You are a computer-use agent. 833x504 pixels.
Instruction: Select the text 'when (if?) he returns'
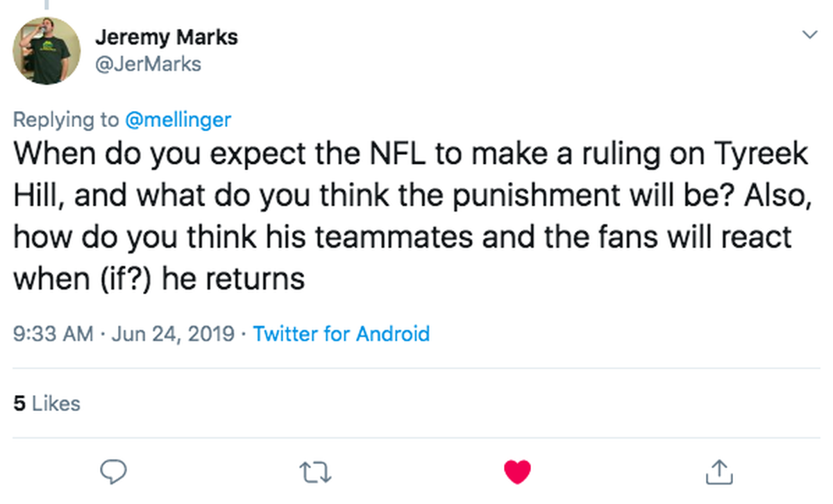(x=159, y=279)
